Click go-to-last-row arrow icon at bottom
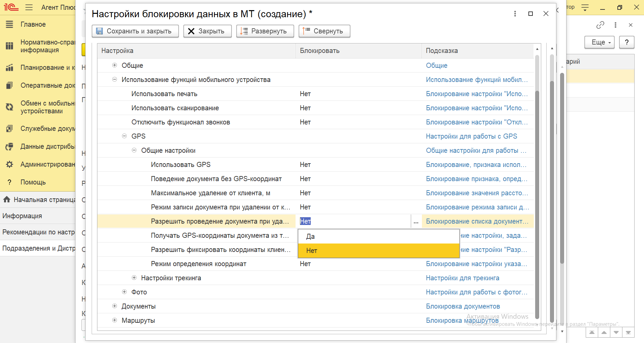 [628, 333]
